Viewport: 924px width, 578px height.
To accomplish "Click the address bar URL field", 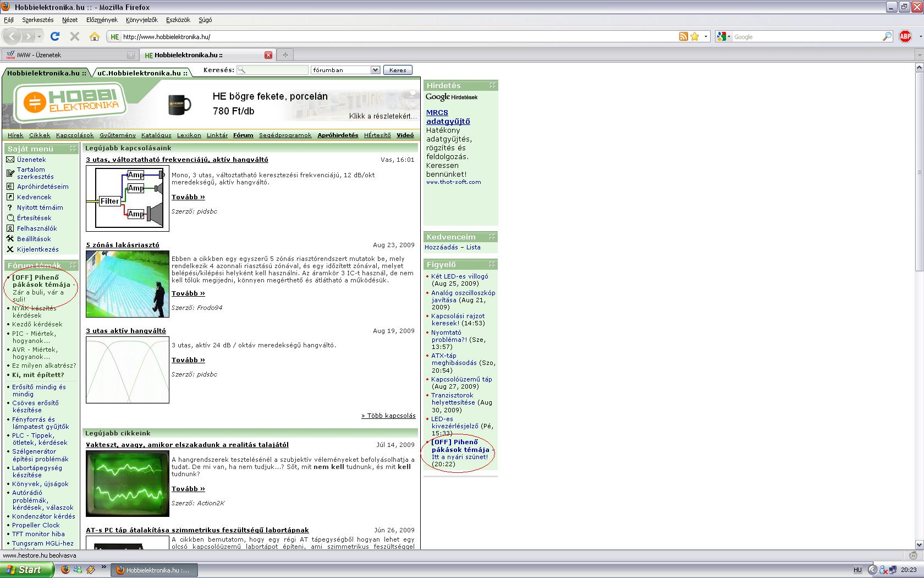I will pos(399,37).
